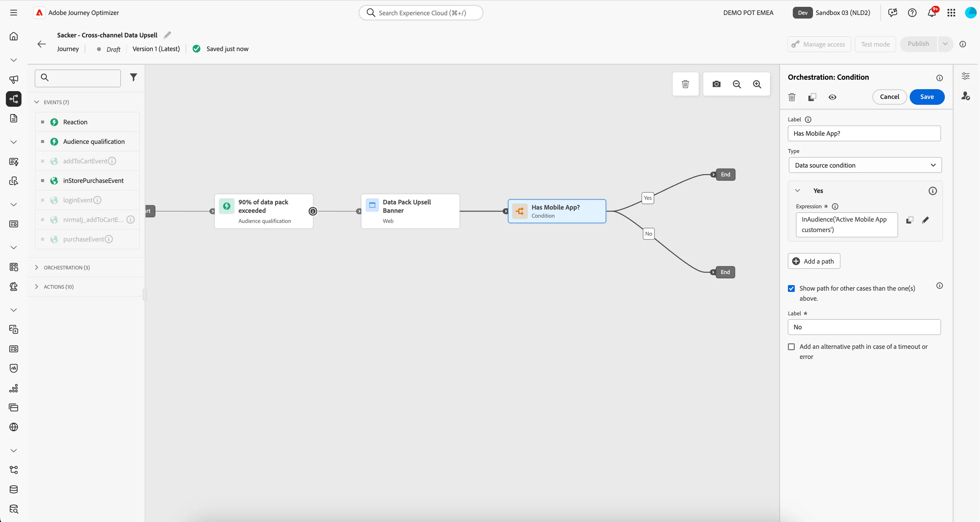Open the hamburger navigation menu
Image resolution: width=980 pixels, height=522 pixels.
tap(14, 13)
